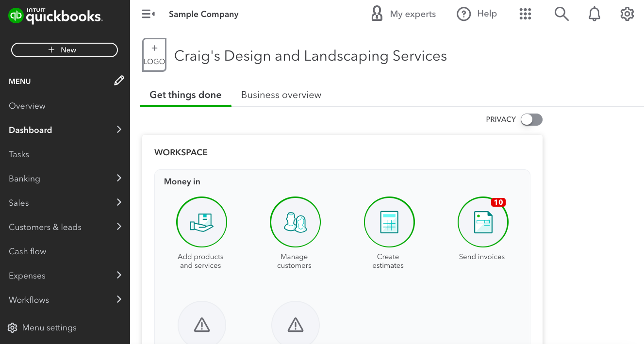Expand the Expenses submenu arrow
Image resolution: width=644 pixels, height=344 pixels.
(x=119, y=275)
